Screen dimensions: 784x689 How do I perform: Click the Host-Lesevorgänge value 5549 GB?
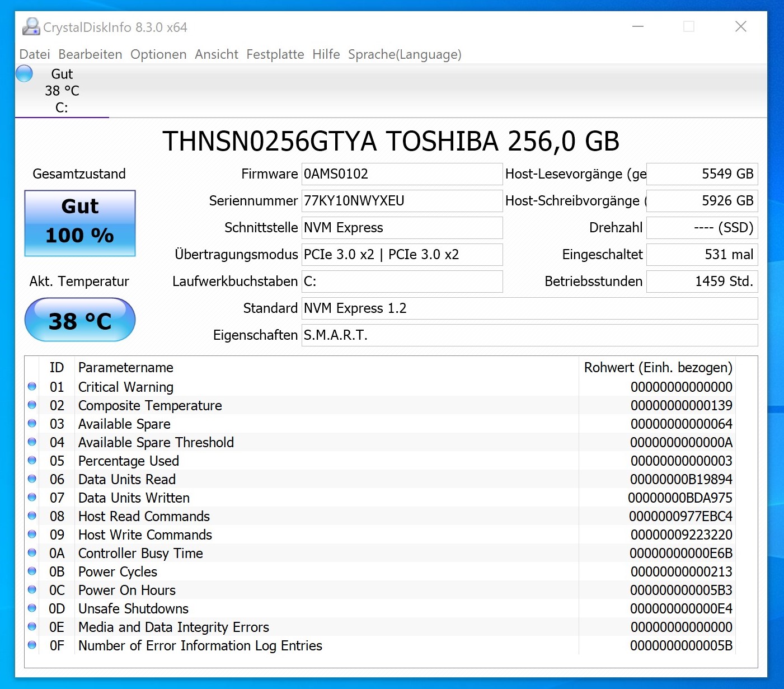coord(702,174)
